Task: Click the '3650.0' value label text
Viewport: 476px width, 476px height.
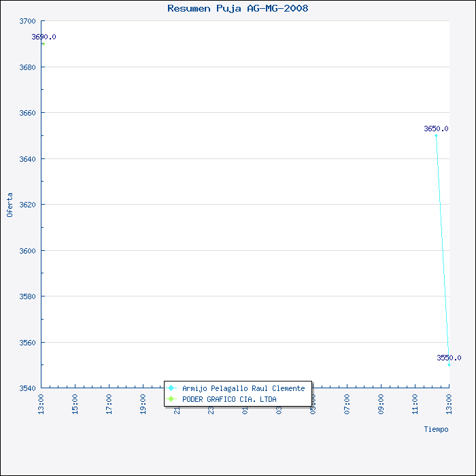Action: coord(436,128)
